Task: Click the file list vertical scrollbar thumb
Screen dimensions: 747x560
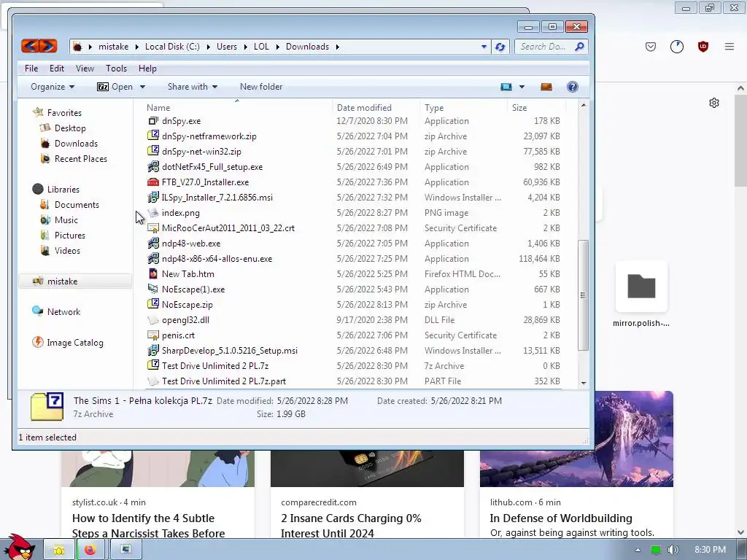Action: tap(583, 295)
